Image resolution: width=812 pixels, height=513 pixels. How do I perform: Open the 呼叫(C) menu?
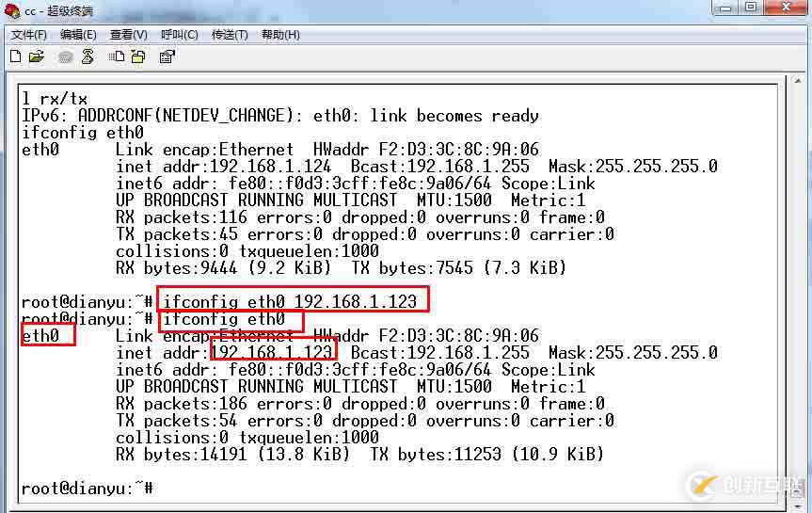(x=179, y=35)
